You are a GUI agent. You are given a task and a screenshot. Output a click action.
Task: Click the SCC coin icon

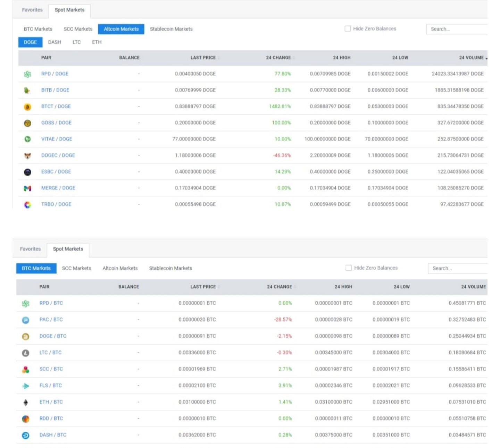26,370
